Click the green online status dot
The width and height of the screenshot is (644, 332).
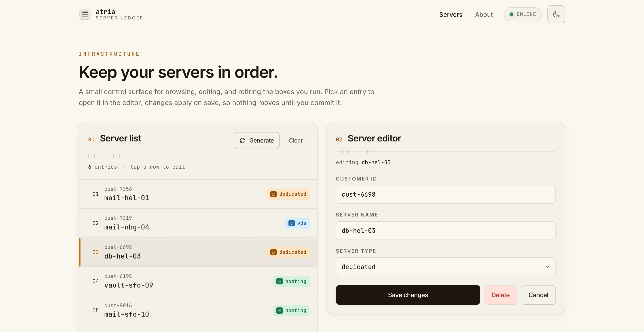(x=511, y=14)
